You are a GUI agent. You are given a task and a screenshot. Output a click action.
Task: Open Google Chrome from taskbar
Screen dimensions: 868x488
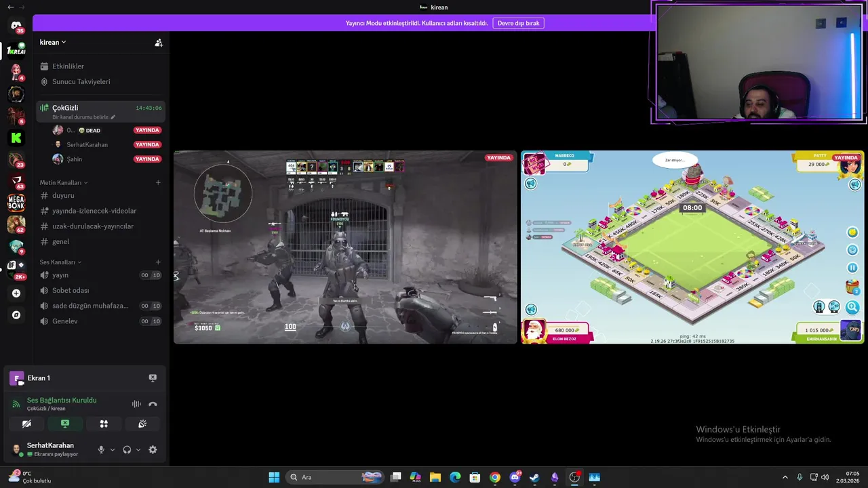(495, 477)
